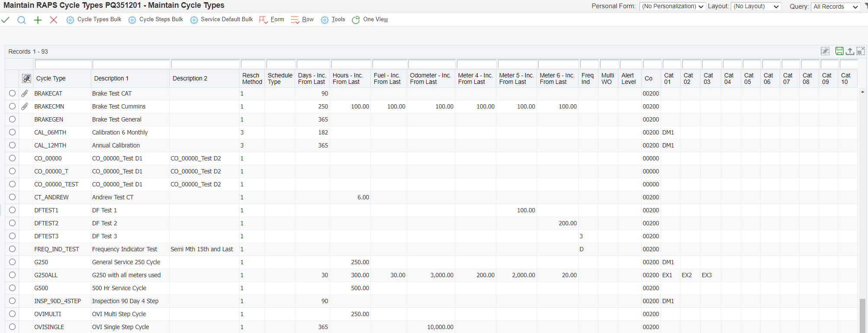868x333 pixels.
Task: Maximize the grid using the expand icon
Action: [x=861, y=51]
